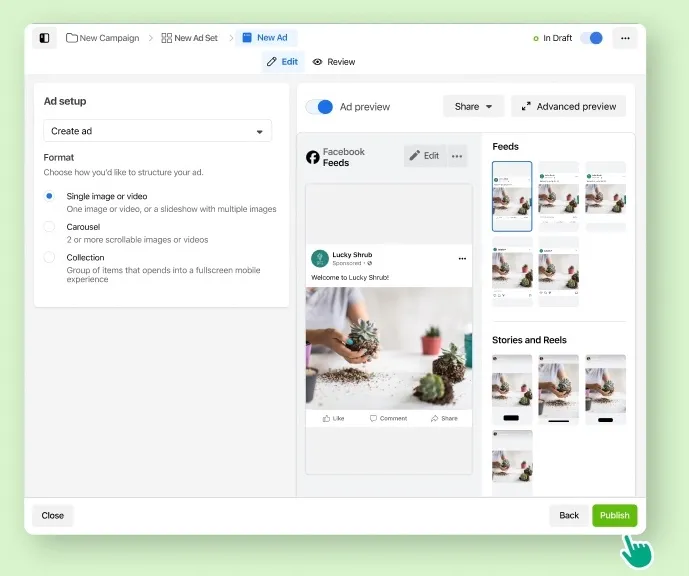Image resolution: width=689 pixels, height=576 pixels.
Task: Select the second thumbnail in second Feeds row
Action: coord(558,272)
